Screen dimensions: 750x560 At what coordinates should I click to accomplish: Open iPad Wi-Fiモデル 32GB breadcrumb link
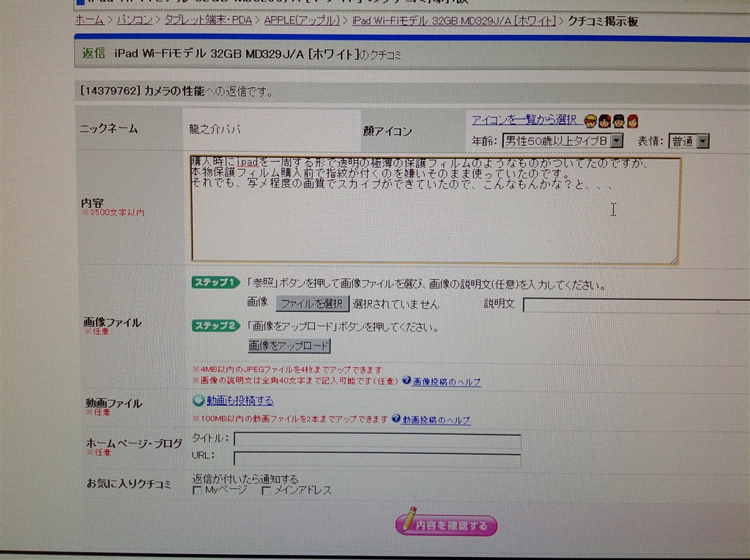(x=454, y=21)
